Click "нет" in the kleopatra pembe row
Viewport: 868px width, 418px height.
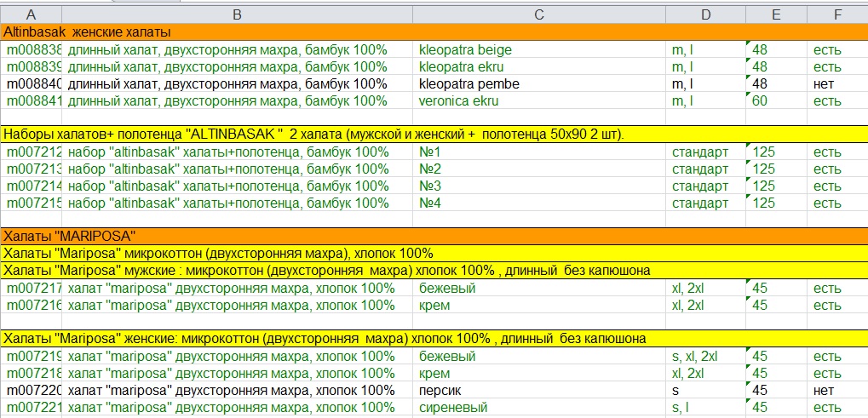(824, 84)
